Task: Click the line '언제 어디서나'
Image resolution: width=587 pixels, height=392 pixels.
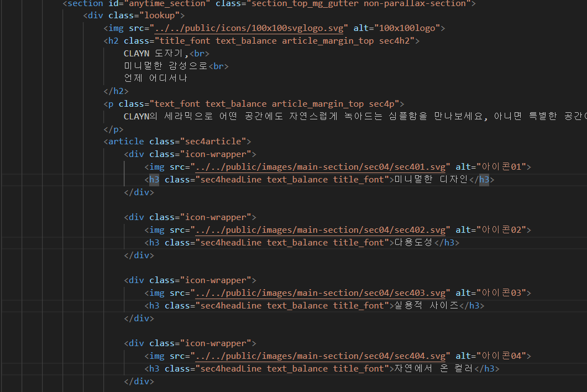Action: 155,79
